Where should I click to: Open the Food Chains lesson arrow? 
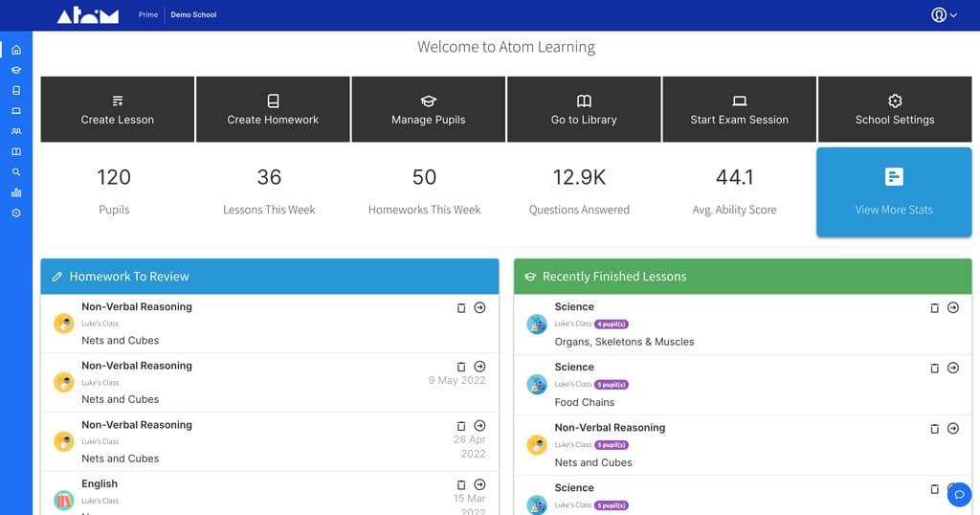pyautogui.click(x=953, y=368)
